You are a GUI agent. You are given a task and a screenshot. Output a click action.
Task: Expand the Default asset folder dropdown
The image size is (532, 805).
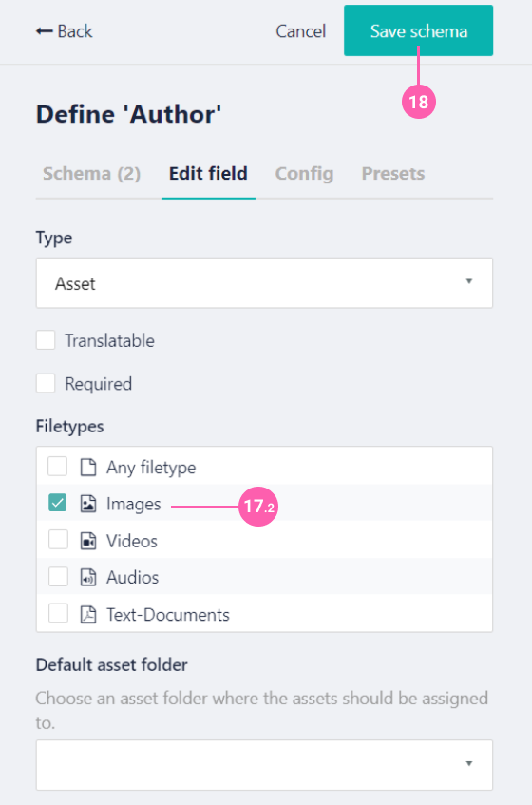(264, 765)
